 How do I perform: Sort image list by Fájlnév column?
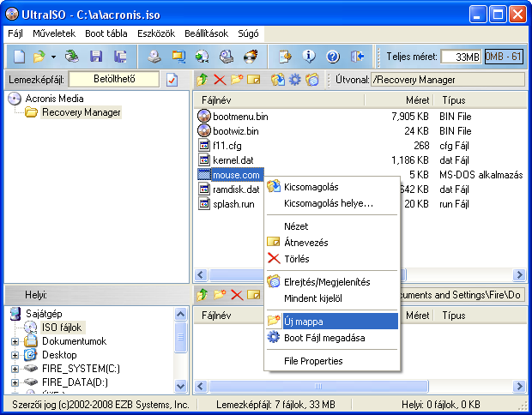click(279, 100)
